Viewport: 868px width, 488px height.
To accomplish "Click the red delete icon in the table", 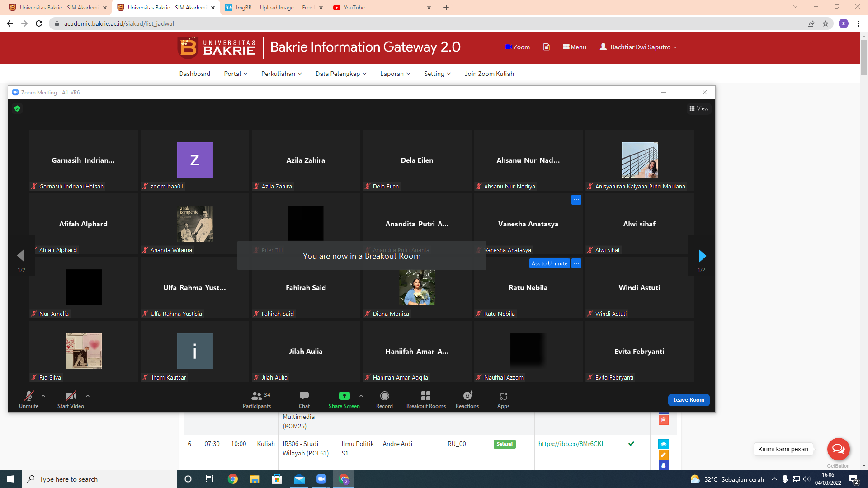I will pyautogui.click(x=663, y=420).
